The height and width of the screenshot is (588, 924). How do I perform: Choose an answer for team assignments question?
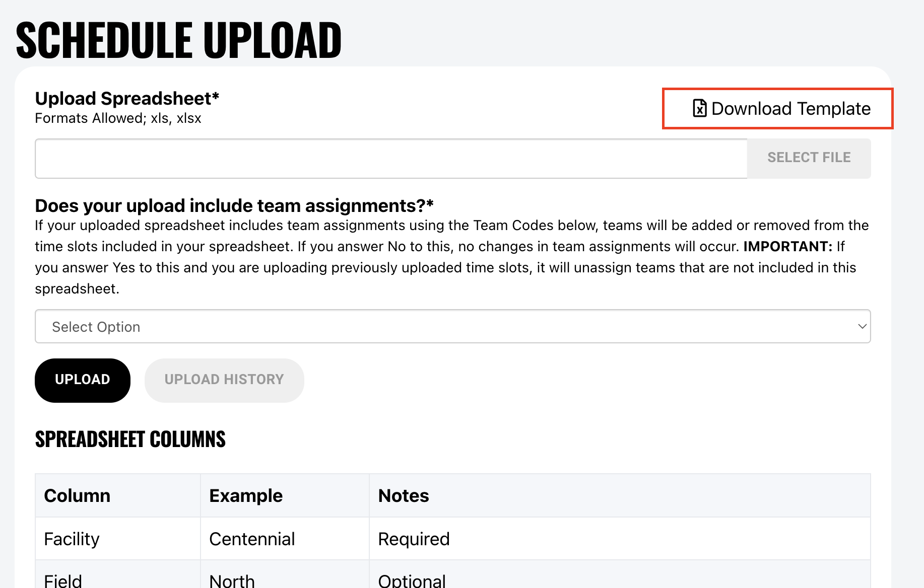click(x=452, y=326)
